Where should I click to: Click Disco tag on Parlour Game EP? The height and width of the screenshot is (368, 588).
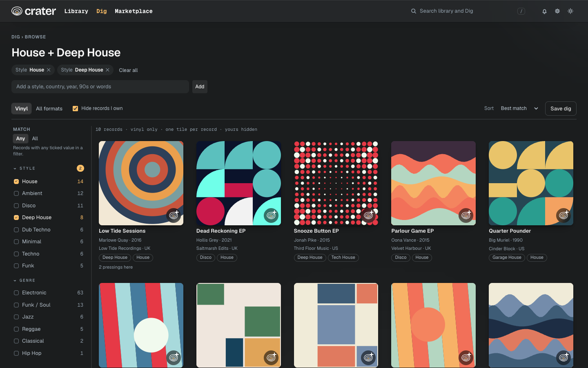coord(401,258)
